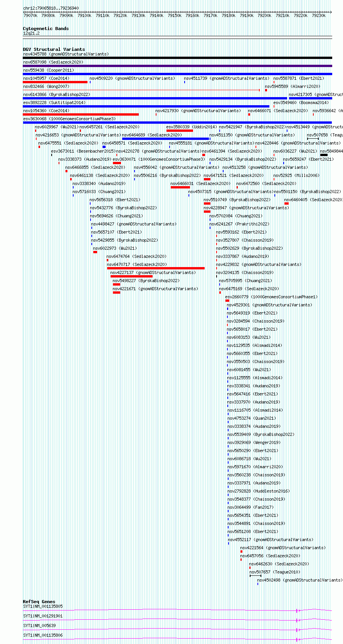Click the 12q21.2 cytogenetic band label
Screen dimensions: 343x644
point(31,34)
